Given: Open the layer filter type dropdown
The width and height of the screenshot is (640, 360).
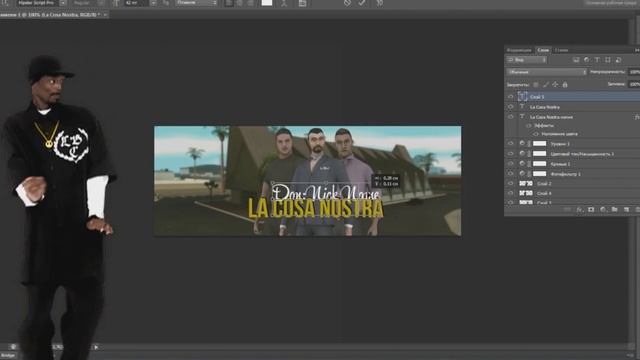Looking at the screenshot, I should (527, 60).
